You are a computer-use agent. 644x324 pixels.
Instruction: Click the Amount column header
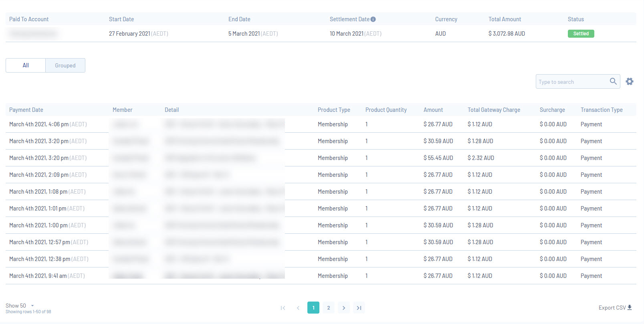(x=433, y=110)
